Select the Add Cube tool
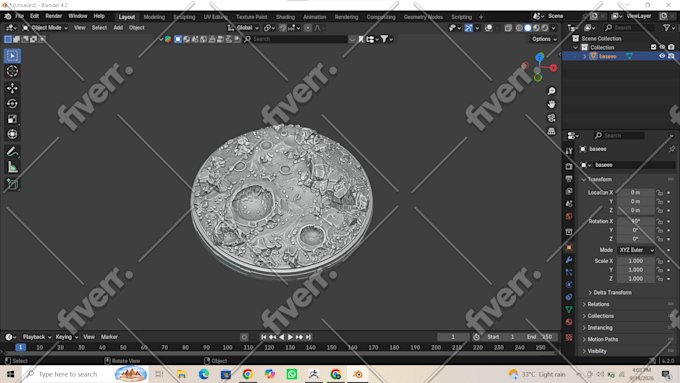 click(12, 184)
